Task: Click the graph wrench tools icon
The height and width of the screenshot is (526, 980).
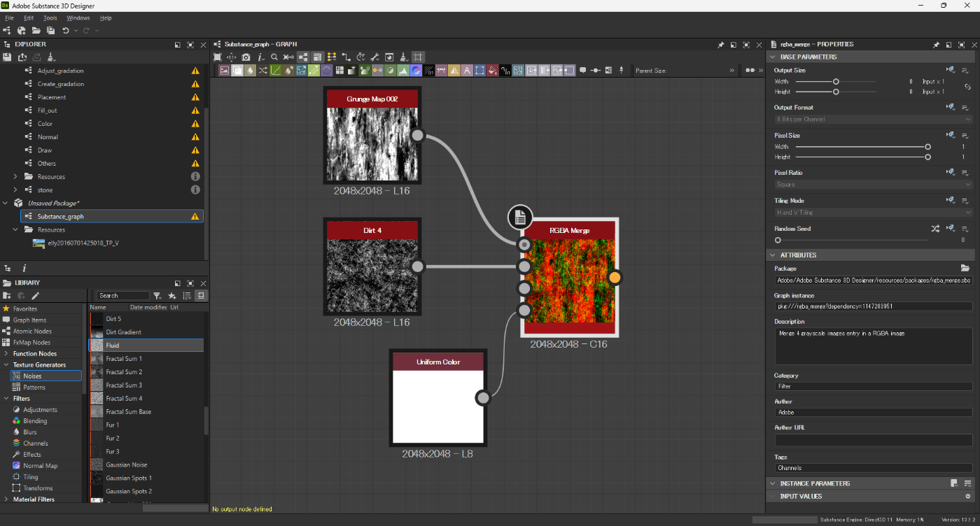Action: [x=374, y=57]
